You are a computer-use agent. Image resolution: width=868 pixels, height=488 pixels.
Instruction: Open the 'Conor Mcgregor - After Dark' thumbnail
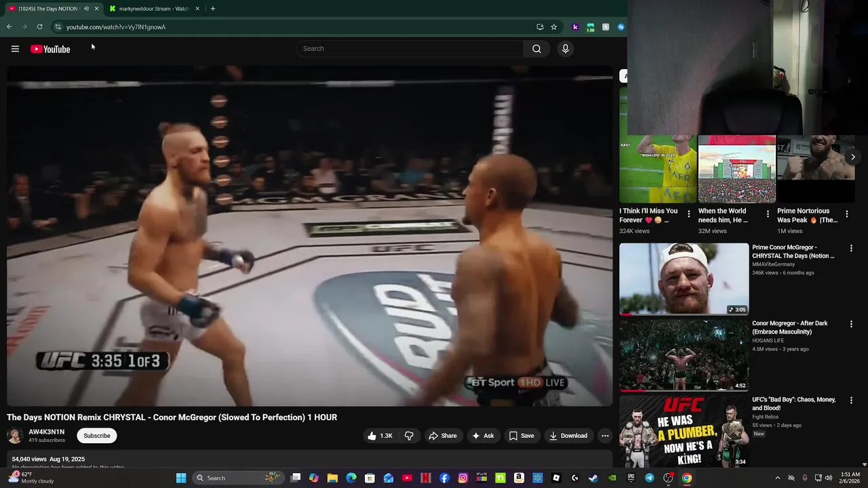pyautogui.click(x=684, y=355)
